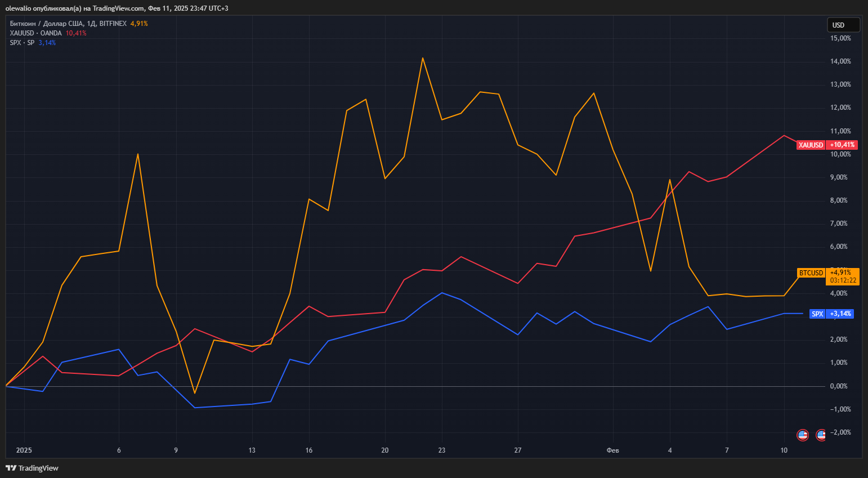The width and height of the screenshot is (868, 478).
Task: Select the SPX price label tag
Action: tap(817, 314)
